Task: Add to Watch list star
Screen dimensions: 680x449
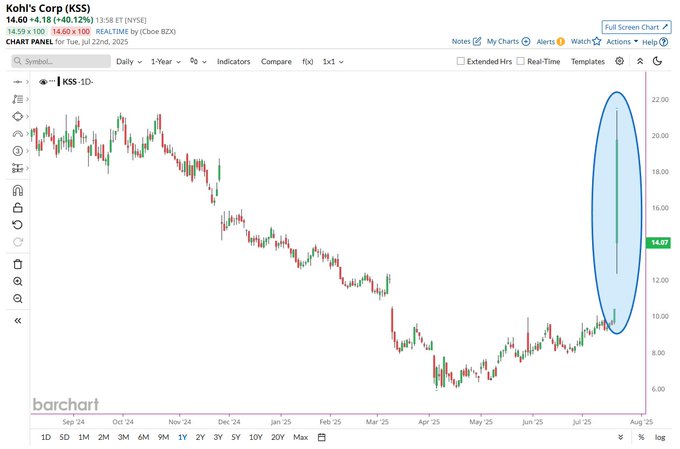Action: 586,41
